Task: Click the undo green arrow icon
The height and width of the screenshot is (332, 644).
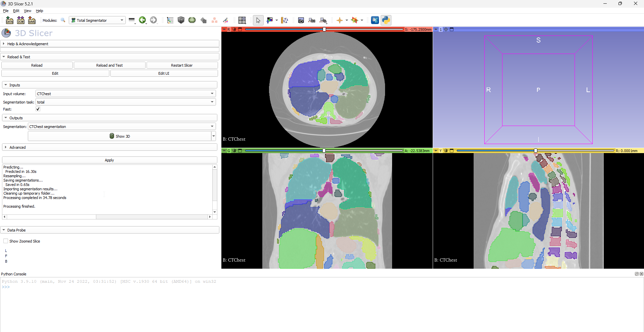Action: tap(143, 20)
